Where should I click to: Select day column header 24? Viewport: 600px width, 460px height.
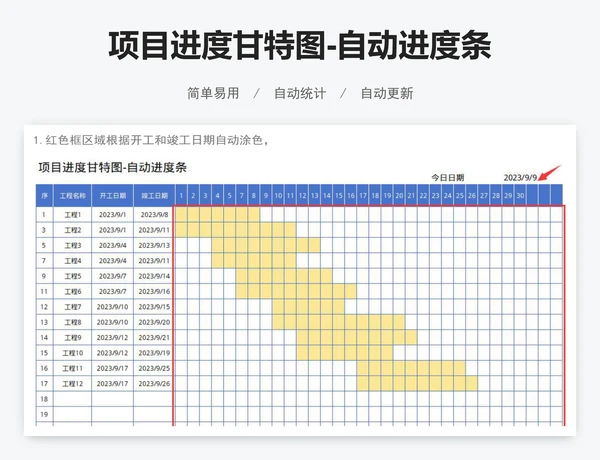click(x=448, y=196)
